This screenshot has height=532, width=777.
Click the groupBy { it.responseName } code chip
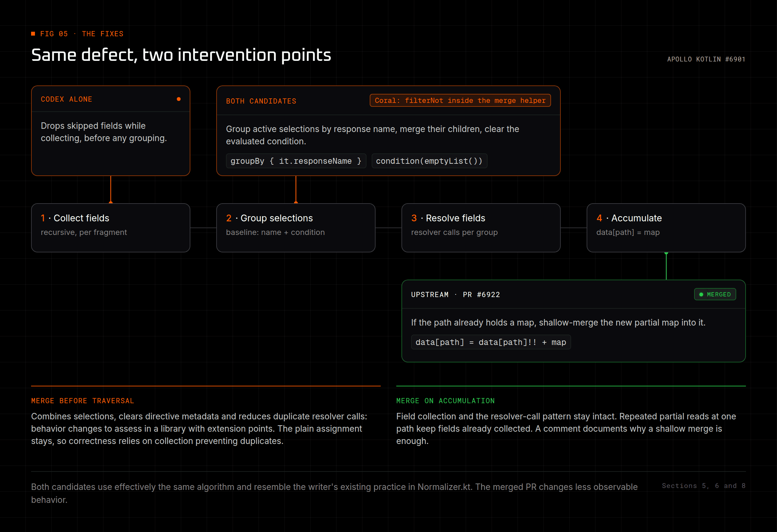[296, 161]
